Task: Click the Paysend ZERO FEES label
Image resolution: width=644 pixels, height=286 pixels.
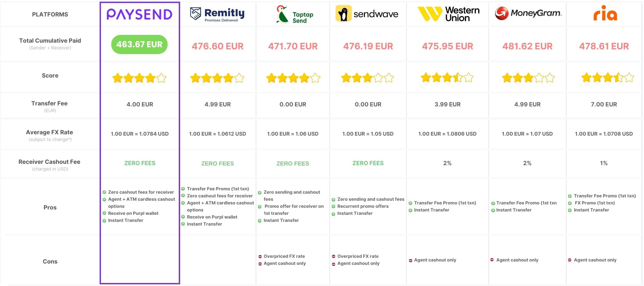Action: pos(140,163)
